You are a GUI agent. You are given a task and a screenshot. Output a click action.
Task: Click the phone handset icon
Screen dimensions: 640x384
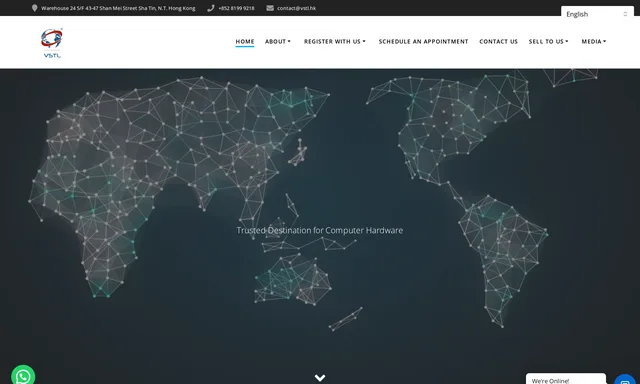pyautogui.click(x=211, y=8)
